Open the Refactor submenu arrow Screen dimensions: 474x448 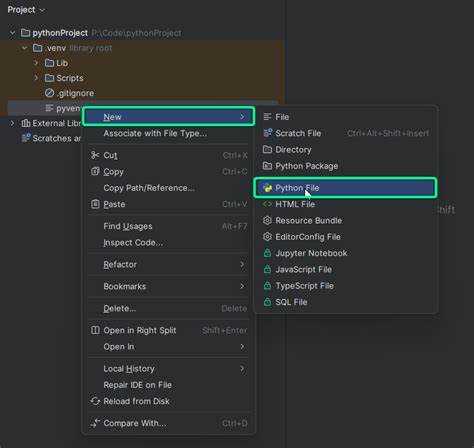[x=242, y=265]
